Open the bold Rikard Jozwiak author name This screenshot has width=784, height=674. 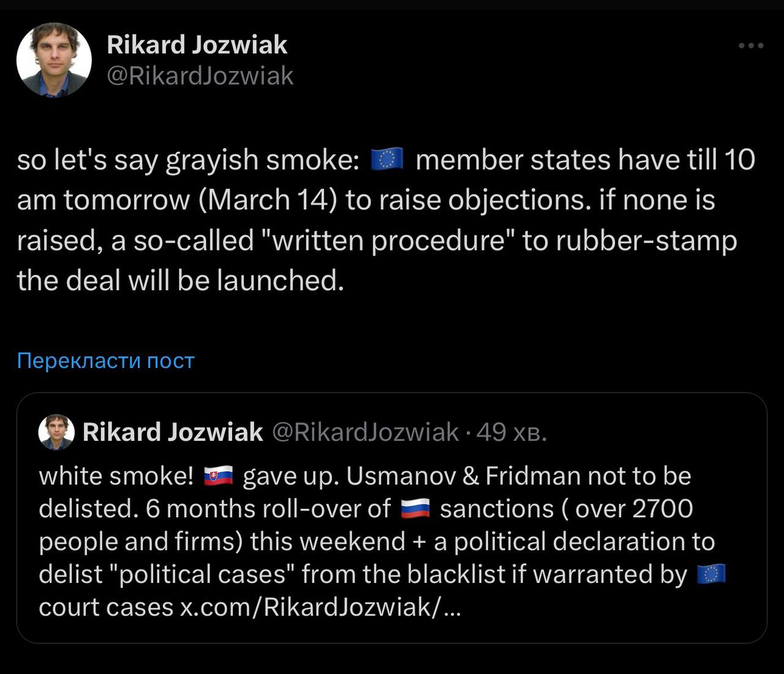197,45
